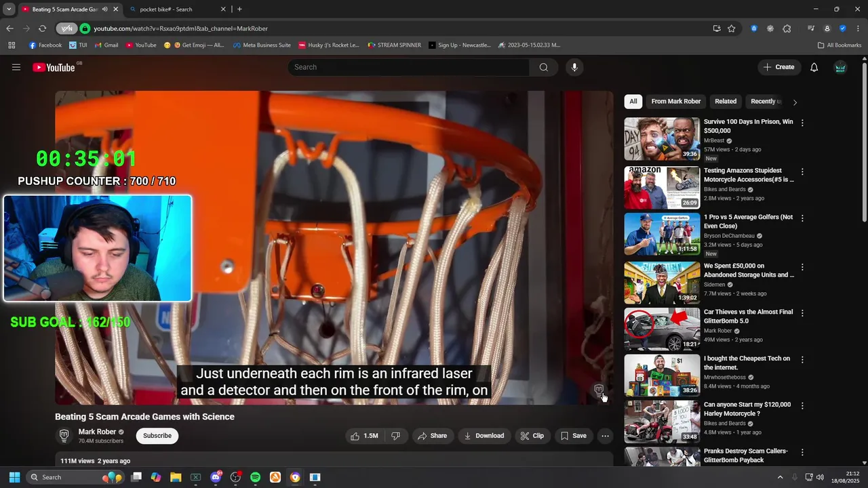Open the Chrome extensions puzzle icon

click(x=787, y=28)
